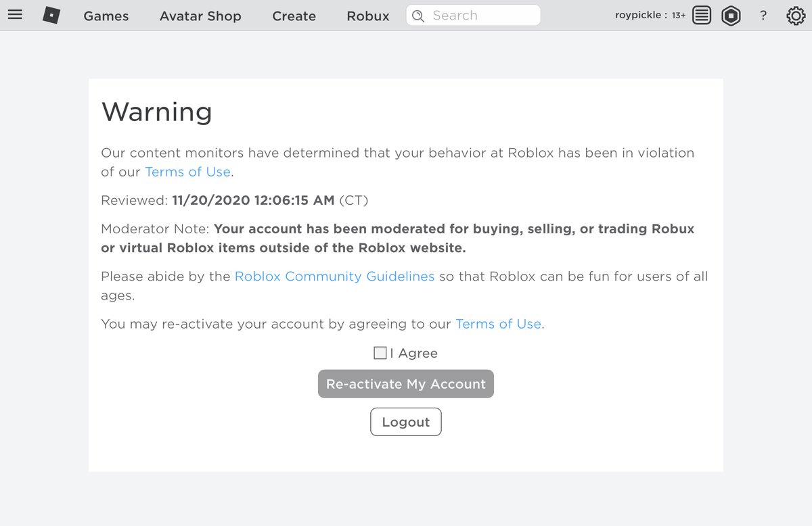Open Terms of Use link in re-activate sentence
Image resolution: width=812 pixels, height=526 pixels.
point(499,324)
